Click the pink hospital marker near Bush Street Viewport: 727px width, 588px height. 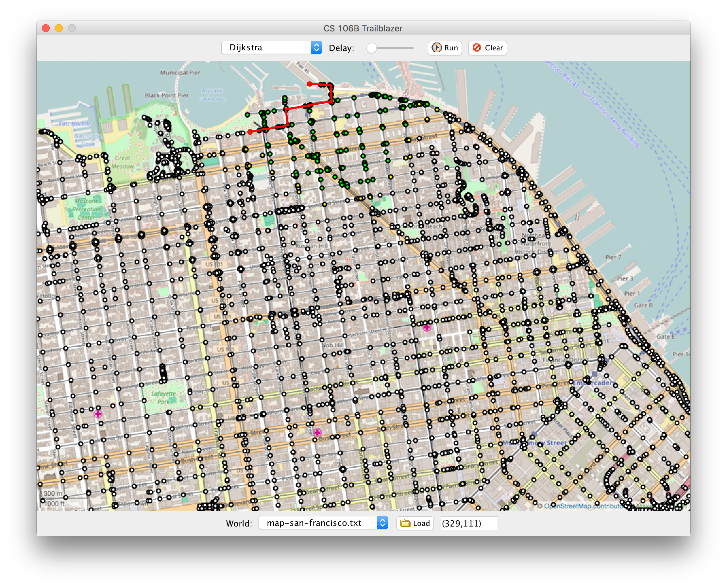[317, 432]
